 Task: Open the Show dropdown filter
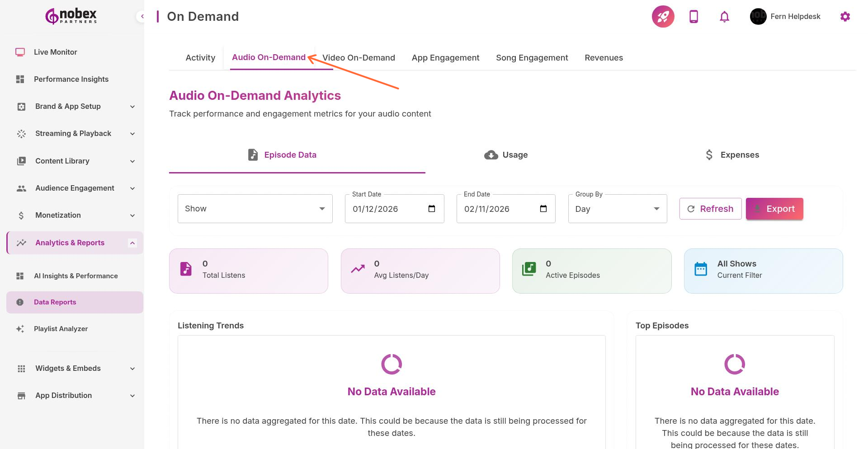coord(255,208)
